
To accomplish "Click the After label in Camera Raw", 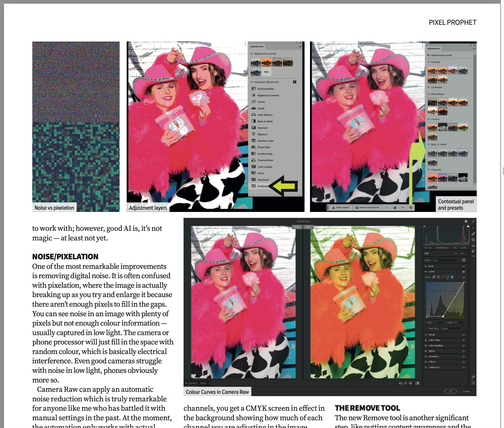I will 308,227.
